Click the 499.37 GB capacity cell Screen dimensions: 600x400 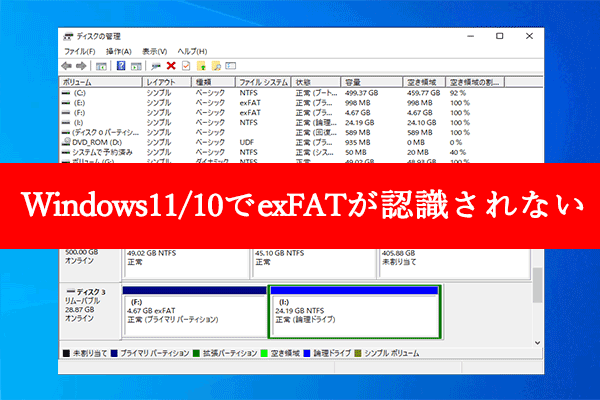click(x=361, y=93)
